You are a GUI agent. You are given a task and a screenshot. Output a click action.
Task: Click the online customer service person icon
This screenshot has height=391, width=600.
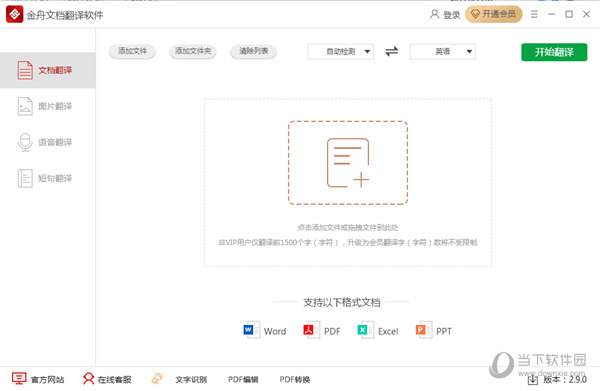coord(88,379)
